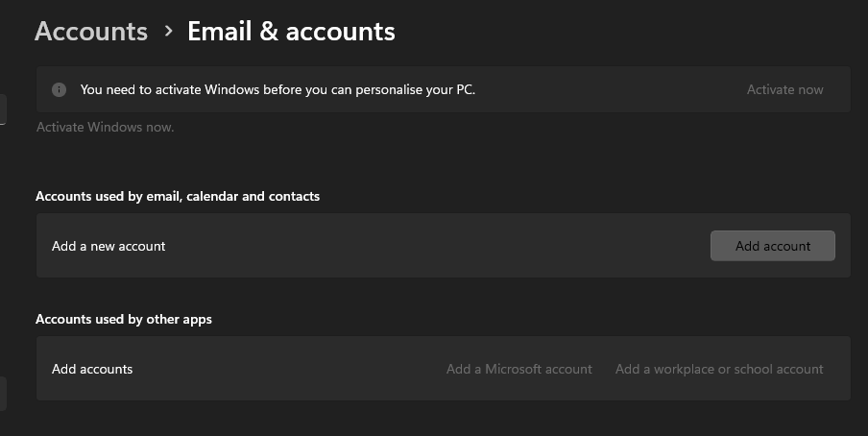Screen dimensions: 868x436
Task: Select the Add a new account row label
Action: 108,246
